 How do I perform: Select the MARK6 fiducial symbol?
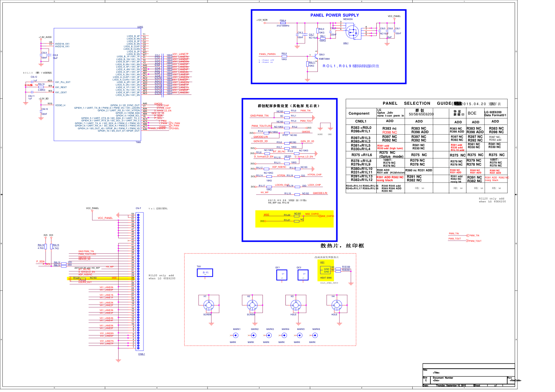coord(315,335)
